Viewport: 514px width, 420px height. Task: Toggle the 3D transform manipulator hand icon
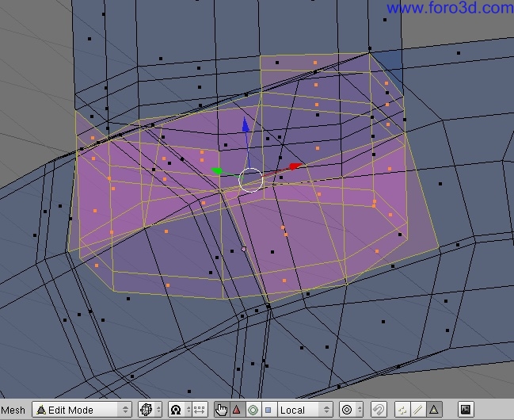[x=222, y=410]
